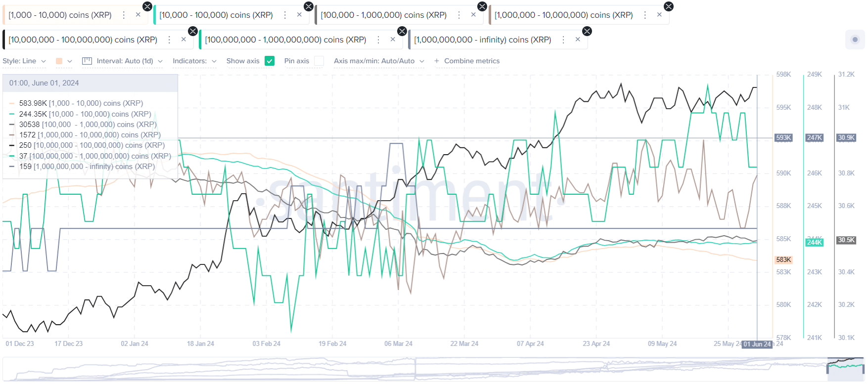Remove the [100,000,000 - 1,000,000,000) coins metric with x
This screenshot has height=384, width=868.
point(393,40)
